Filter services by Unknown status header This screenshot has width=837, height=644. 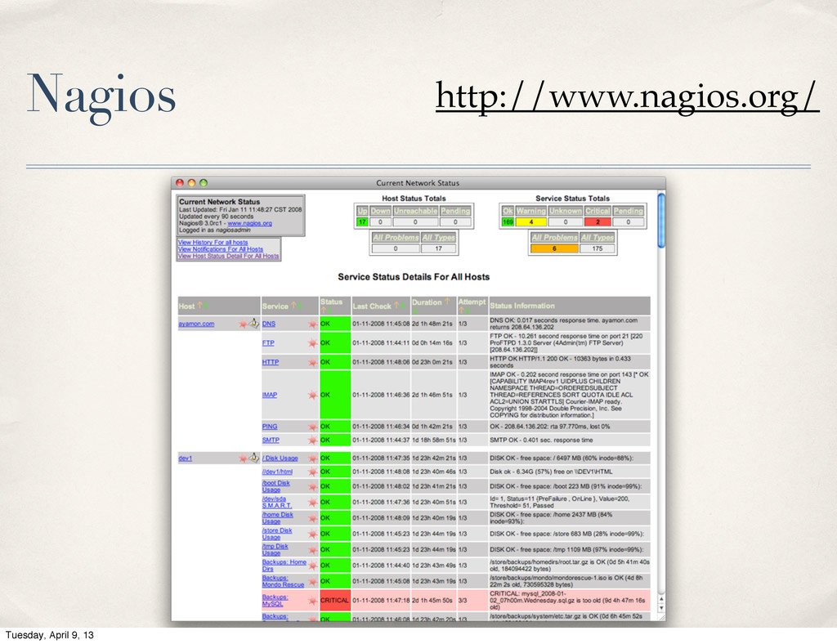pos(566,211)
